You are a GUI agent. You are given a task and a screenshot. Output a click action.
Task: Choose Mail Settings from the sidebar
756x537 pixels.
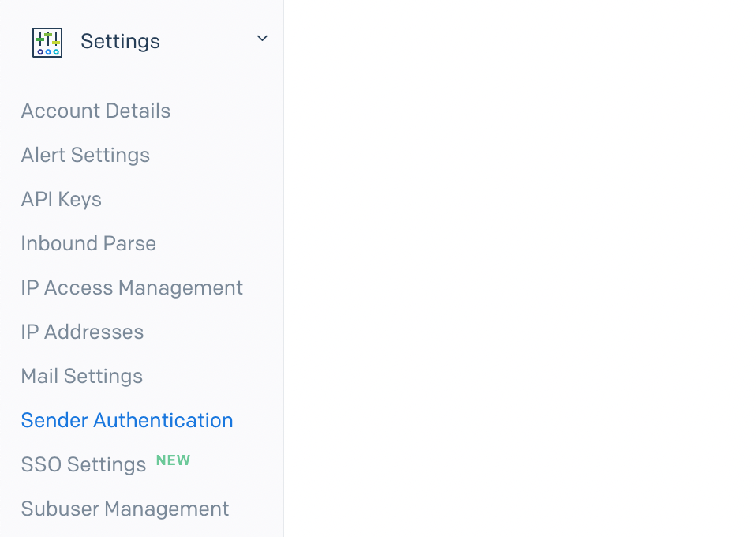click(81, 376)
